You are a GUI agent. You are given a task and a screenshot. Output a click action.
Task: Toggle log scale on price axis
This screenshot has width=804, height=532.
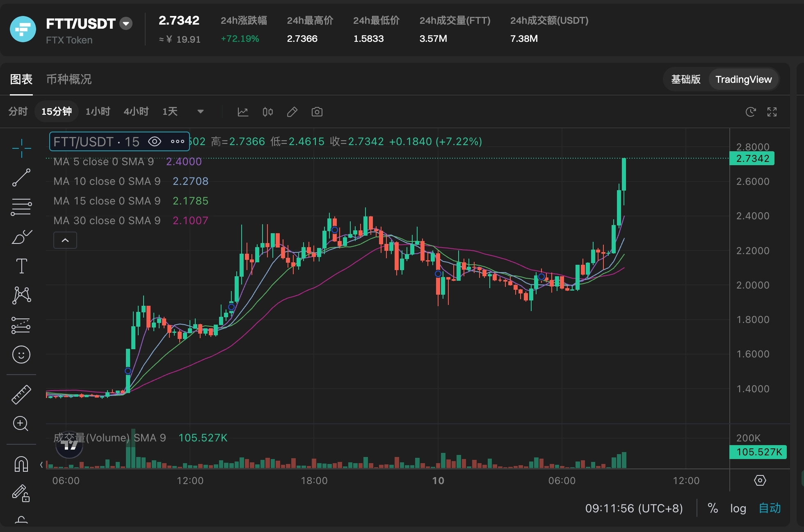pyautogui.click(x=738, y=508)
